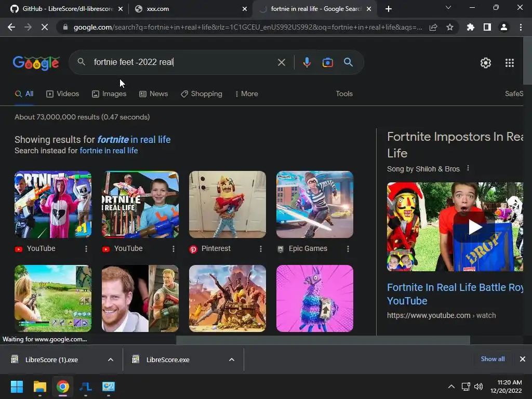Search instead for fortnie in real life
The width and height of the screenshot is (532, 399).
click(109, 151)
